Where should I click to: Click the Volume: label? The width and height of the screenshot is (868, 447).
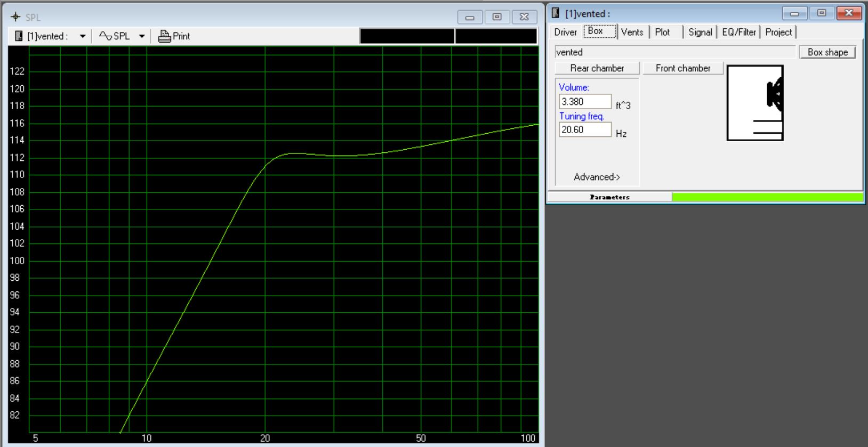[574, 87]
